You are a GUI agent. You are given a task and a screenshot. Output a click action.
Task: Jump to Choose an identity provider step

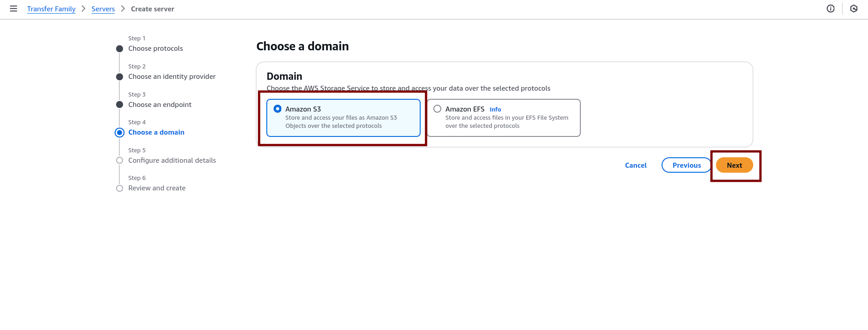click(x=172, y=77)
